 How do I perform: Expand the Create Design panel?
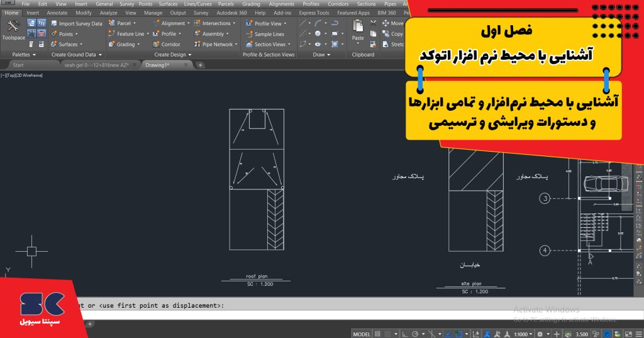[x=172, y=55]
